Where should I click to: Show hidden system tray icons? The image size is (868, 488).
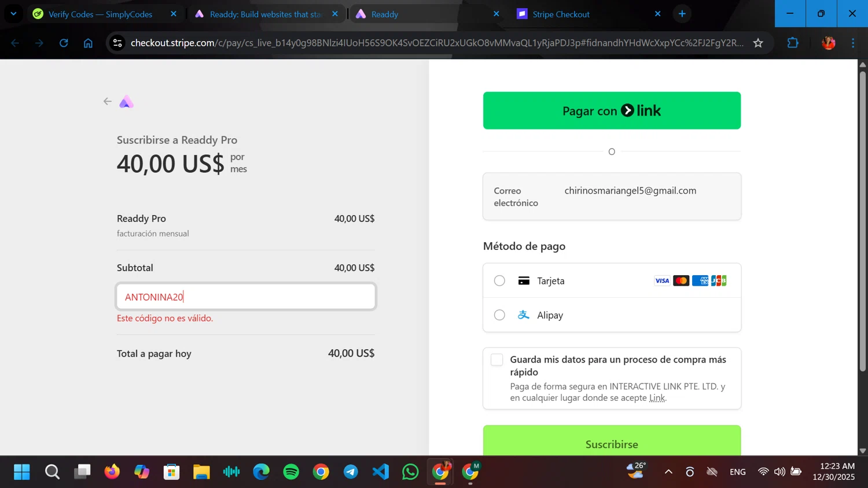coord(668,472)
